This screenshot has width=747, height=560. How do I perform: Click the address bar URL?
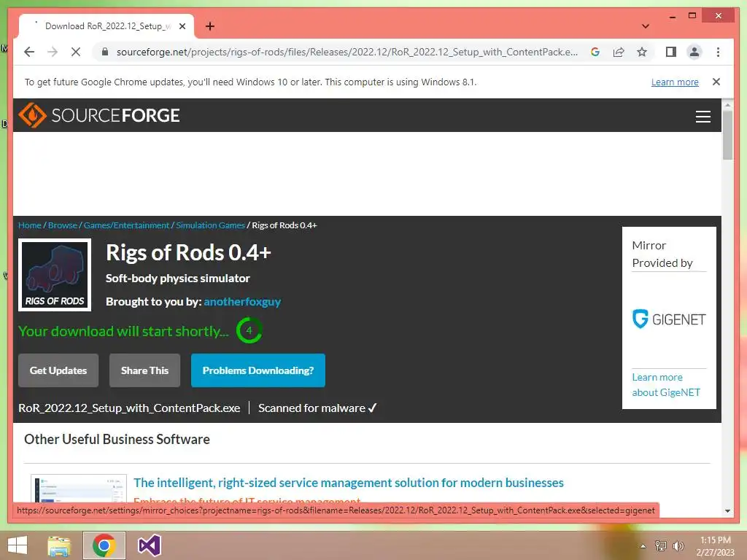click(347, 52)
